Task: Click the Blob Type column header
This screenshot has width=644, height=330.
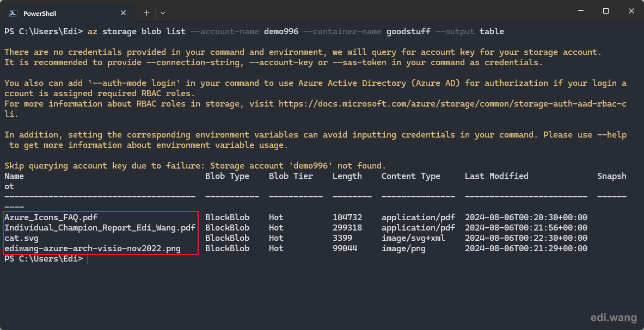Action: click(227, 176)
